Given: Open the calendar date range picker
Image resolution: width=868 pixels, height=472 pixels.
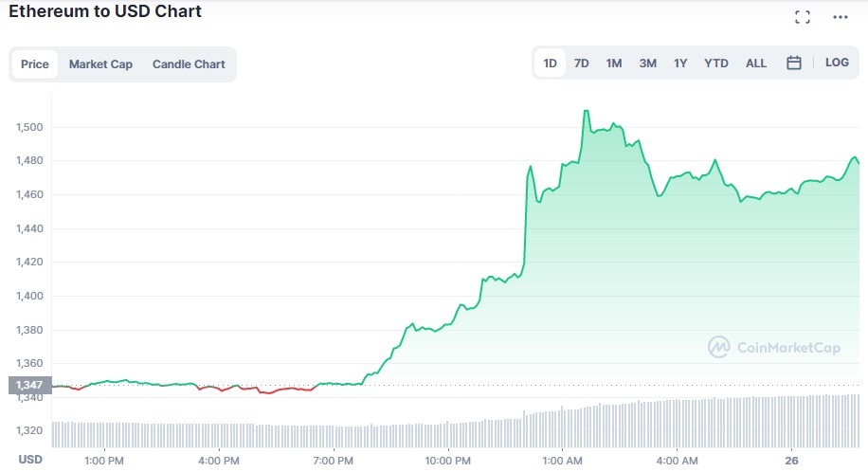Looking at the screenshot, I should 794,64.
